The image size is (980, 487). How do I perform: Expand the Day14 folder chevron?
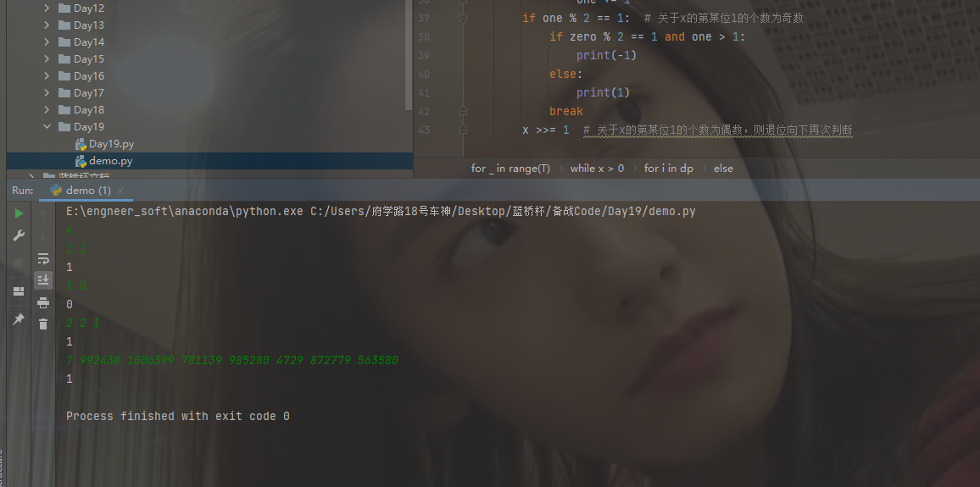pyautogui.click(x=47, y=42)
